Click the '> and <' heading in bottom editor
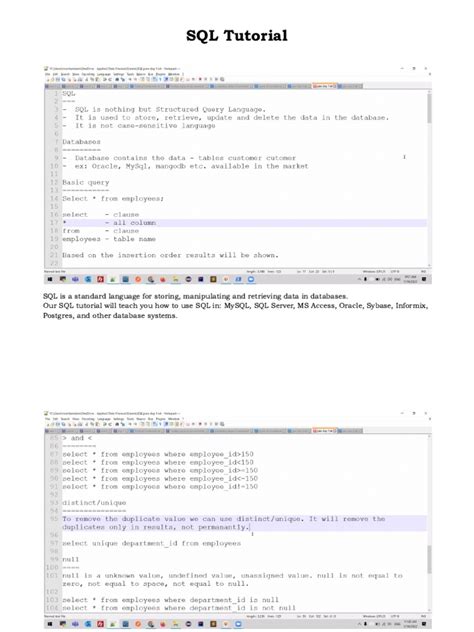 pos(77,438)
